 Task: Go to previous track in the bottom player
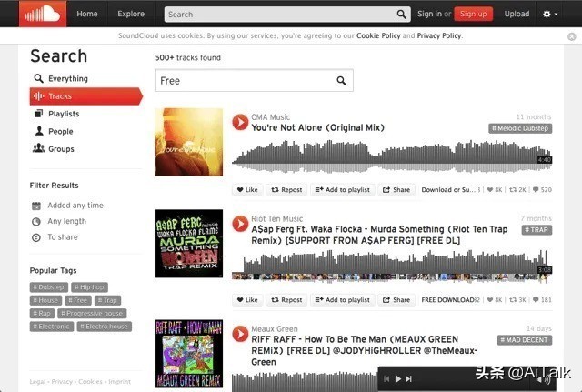point(386,378)
